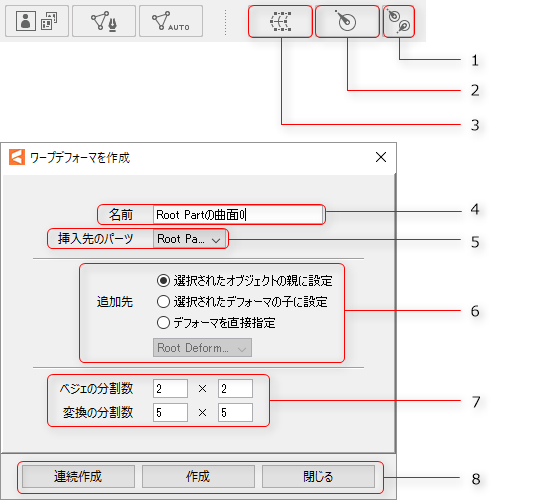Open the 挿入先のパーツ Root Part dropdown

tap(189, 239)
